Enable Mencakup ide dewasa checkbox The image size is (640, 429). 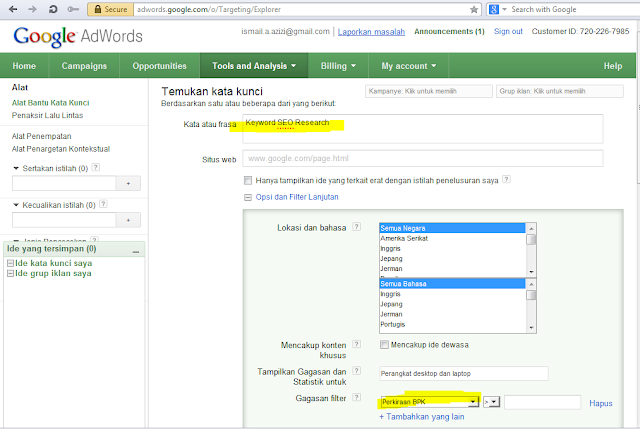click(x=384, y=345)
